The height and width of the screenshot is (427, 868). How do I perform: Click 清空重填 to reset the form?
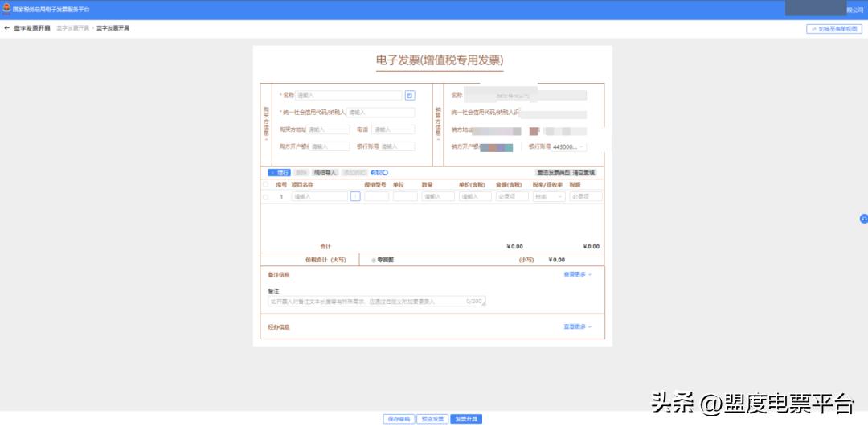583,173
